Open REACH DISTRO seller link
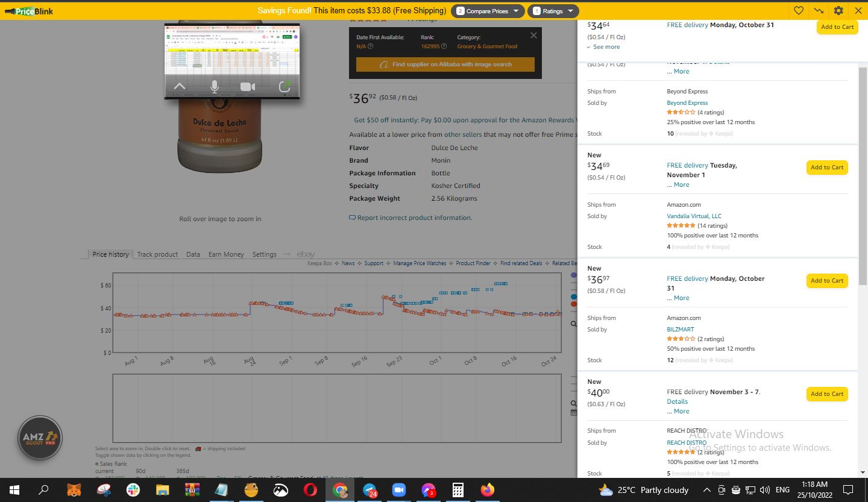The height and width of the screenshot is (502, 868). click(x=687, y=443)
